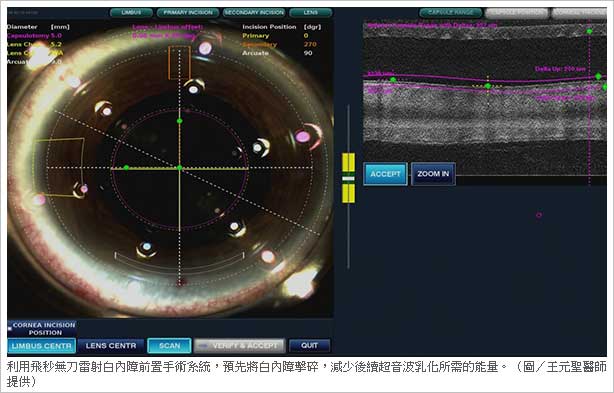Start the SCAN
This screenshot has height=393, width=614.
(x=170, y=346)
